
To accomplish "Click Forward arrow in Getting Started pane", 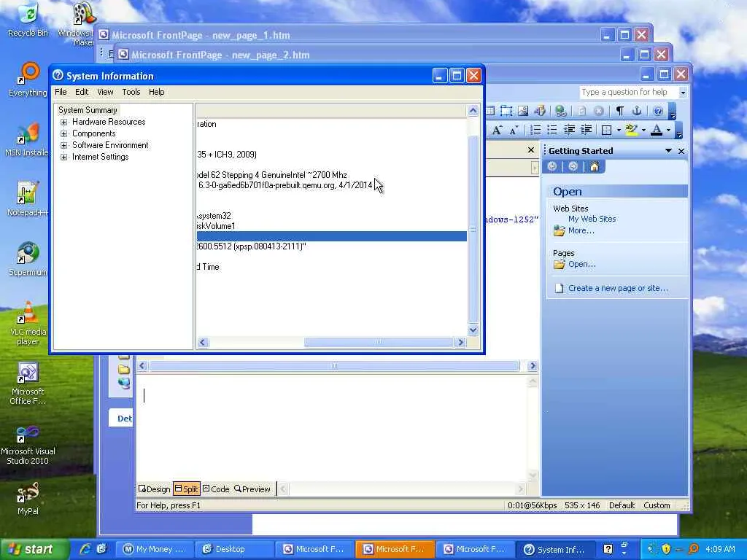I will [x=573, y=166].
